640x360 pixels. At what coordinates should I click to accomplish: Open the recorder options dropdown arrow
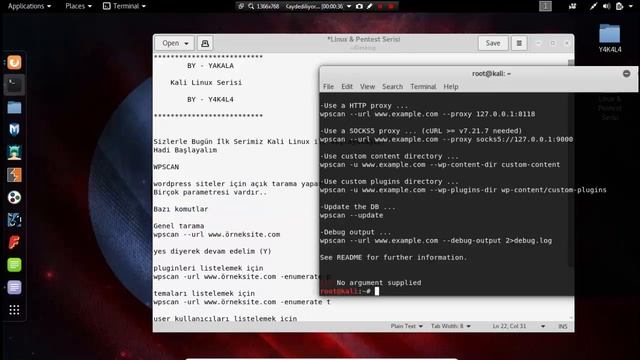[x=349, y=6]
